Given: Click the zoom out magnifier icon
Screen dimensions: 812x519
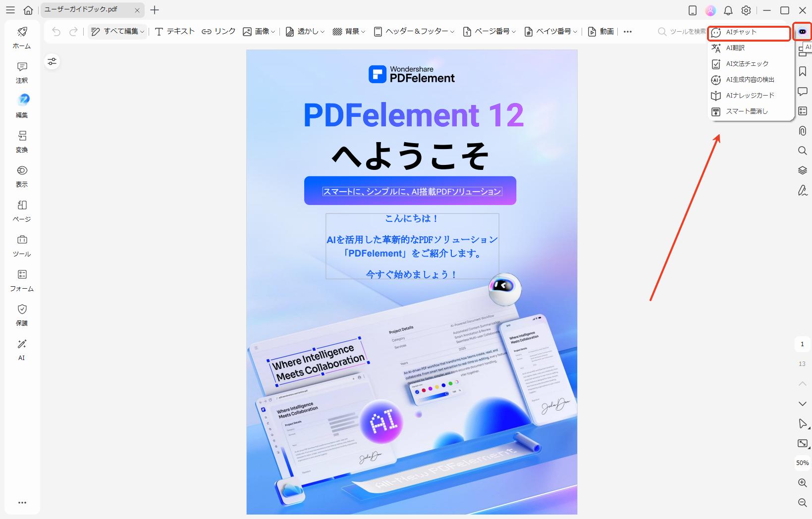Looking at the screenshot, I should pos(803,503).
